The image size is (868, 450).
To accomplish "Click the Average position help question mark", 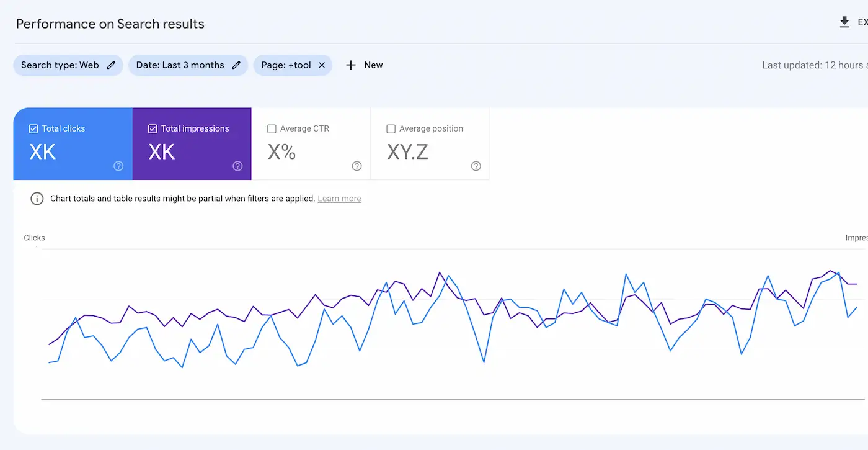I will tap(476, 166).
